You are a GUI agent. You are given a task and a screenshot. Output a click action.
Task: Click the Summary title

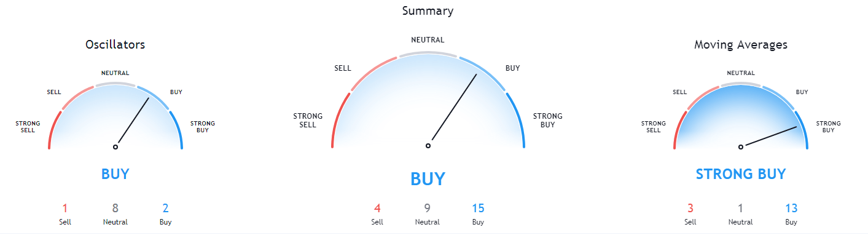[428, 11]
